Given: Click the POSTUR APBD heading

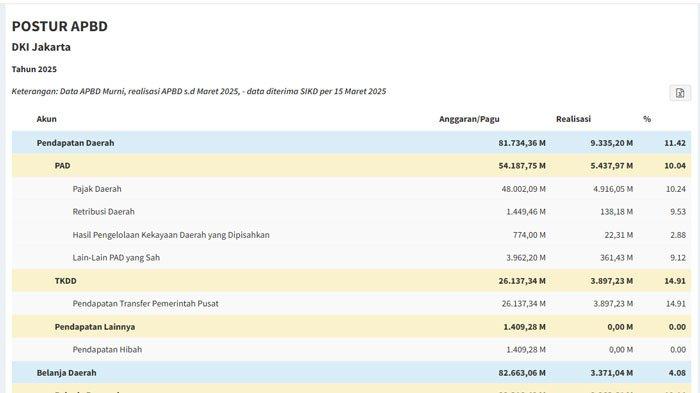Looking at the screenshot, I should pos(59,26).
